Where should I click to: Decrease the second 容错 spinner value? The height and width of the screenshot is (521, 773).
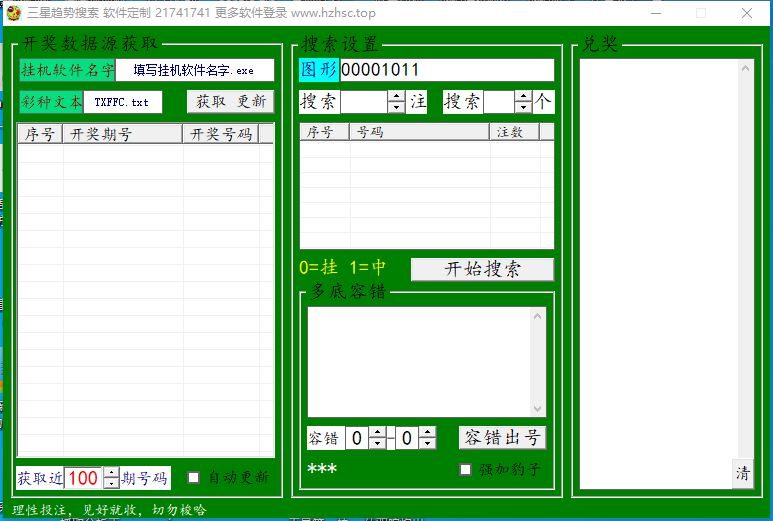(x=427, y=443)
